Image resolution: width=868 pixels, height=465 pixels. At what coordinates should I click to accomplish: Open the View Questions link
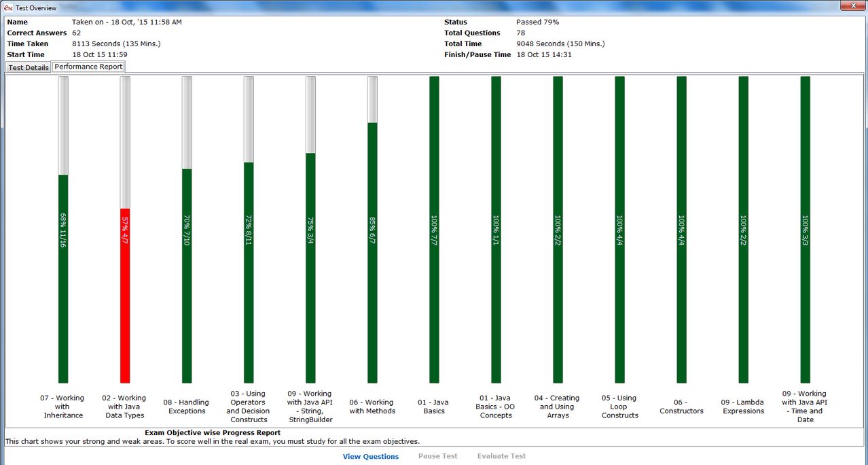coord(371,457)
